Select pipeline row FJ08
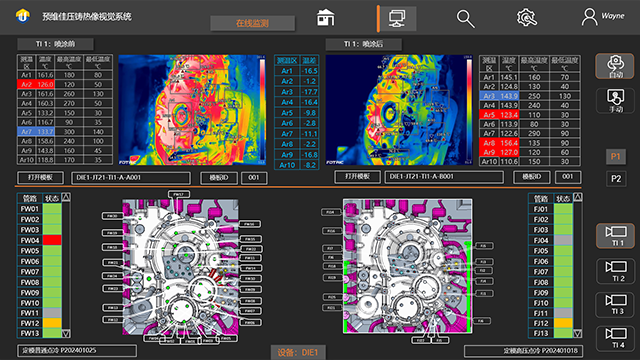Screen dimensions: 640x360 tap(551, 282)
